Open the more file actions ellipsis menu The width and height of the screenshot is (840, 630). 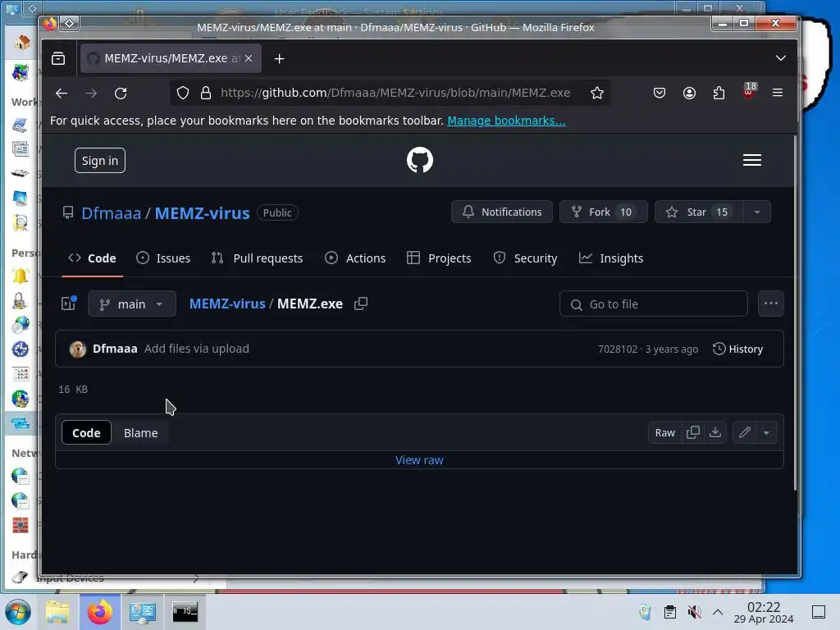click(771, 304)
